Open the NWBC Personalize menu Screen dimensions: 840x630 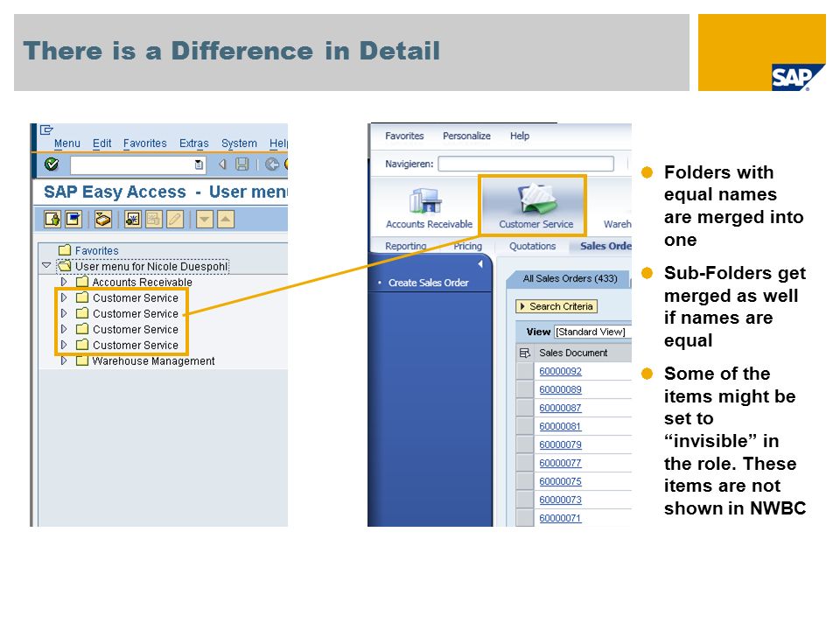[466, 136]
